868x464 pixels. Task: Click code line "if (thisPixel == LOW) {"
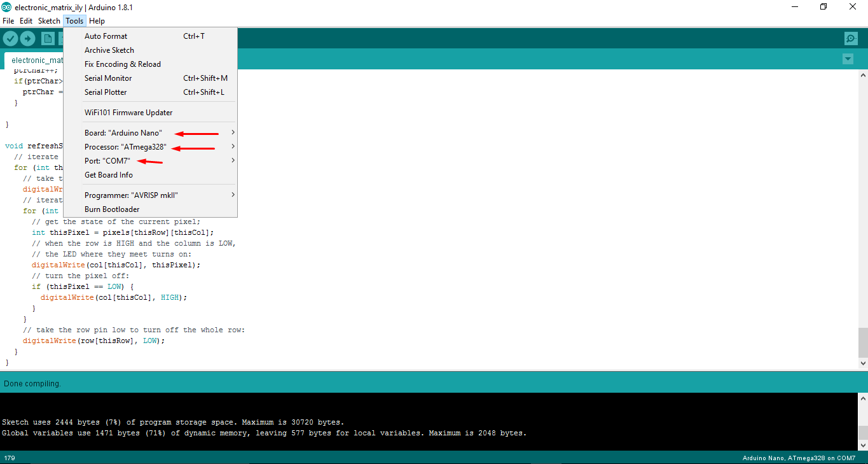tap(83, 286)
